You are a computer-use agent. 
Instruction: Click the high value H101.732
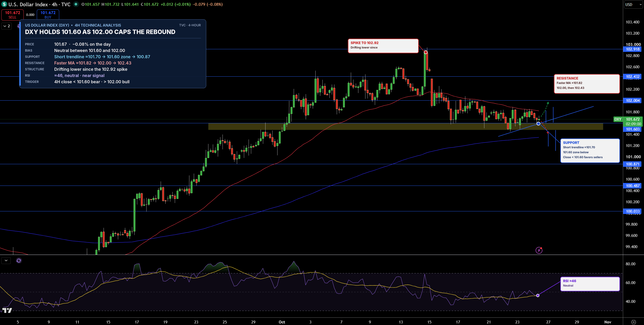111,4
